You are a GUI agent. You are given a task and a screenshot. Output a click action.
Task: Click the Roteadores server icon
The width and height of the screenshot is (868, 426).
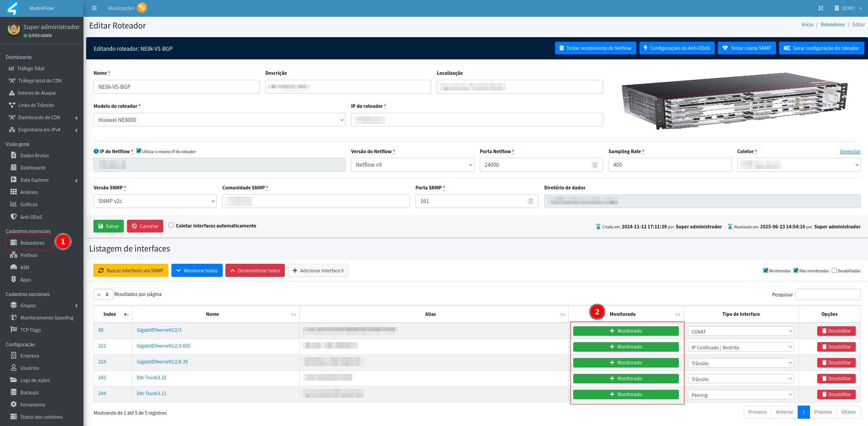[x=14, y=242]
